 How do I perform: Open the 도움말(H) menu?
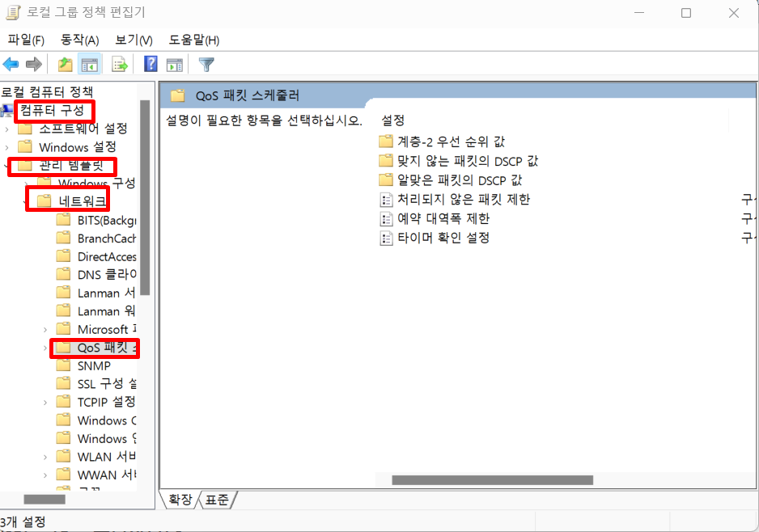coord(193,40)
